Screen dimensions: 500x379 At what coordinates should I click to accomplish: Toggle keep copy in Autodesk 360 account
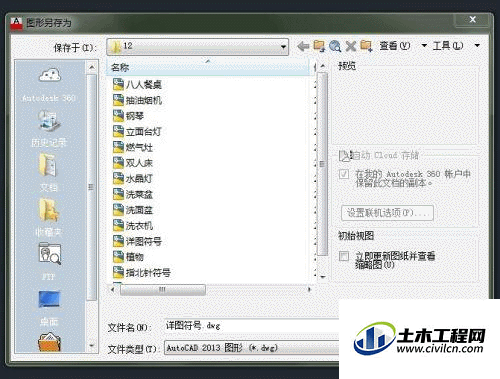tap(344, 174)
